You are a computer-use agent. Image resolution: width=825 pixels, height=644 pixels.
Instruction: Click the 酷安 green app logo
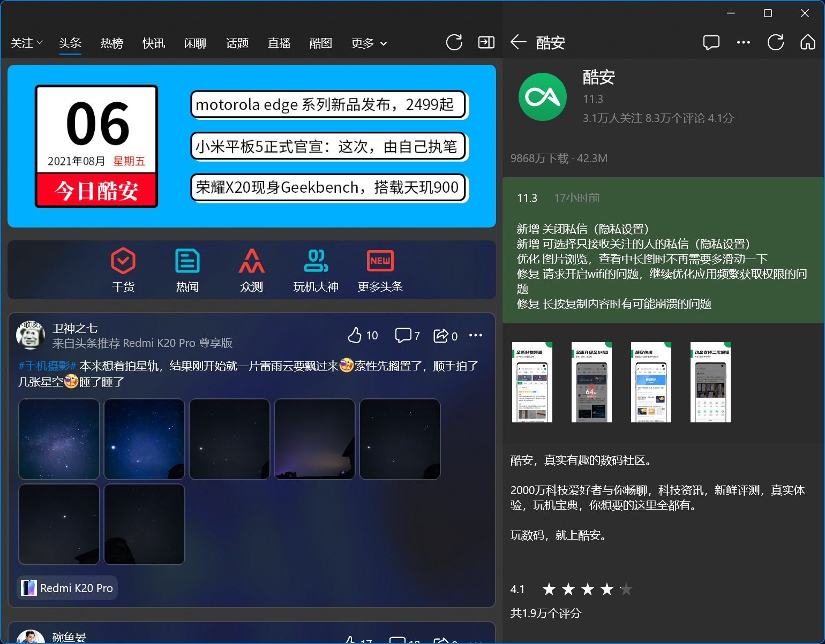543,97
